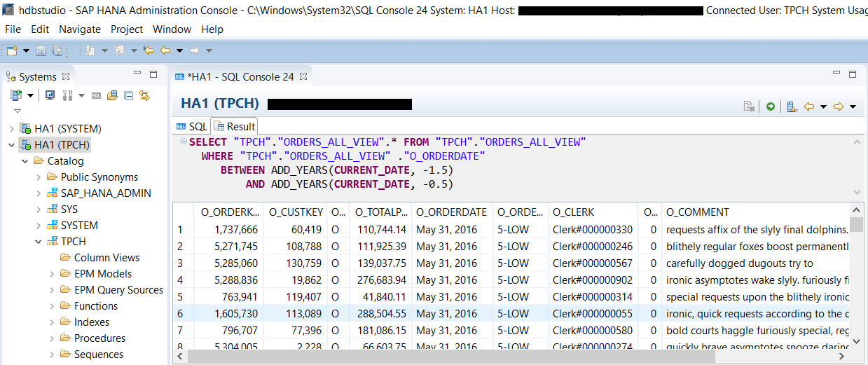Click the Save icon in main toolbar
This screenshot has width=868, height=365.
41,50
